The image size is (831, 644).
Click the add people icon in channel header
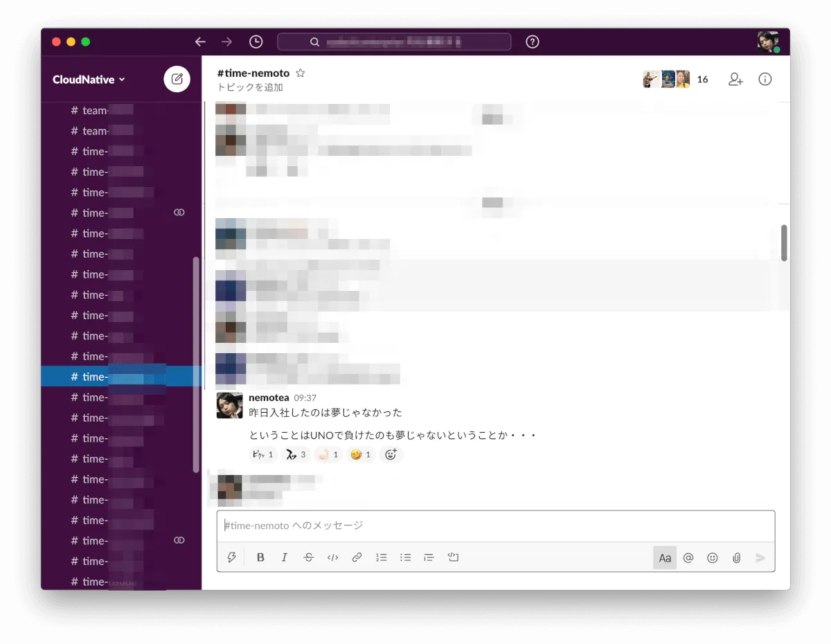[x=735, y=80]
